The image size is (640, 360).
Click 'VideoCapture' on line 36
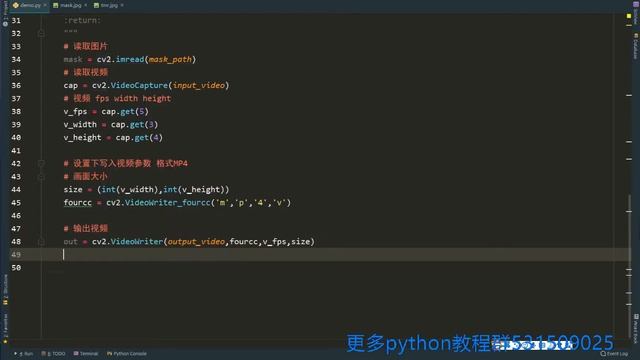[139, 86]
